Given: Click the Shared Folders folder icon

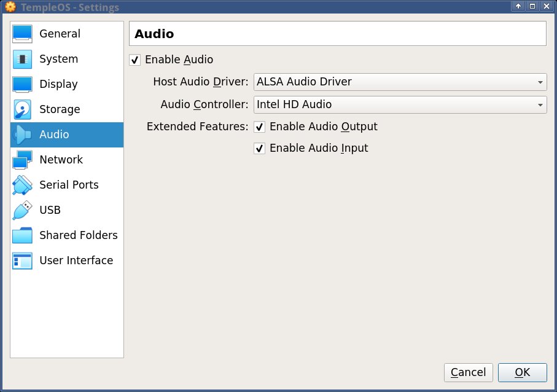Looking at the screenshot, I should (x=22, y=235).
